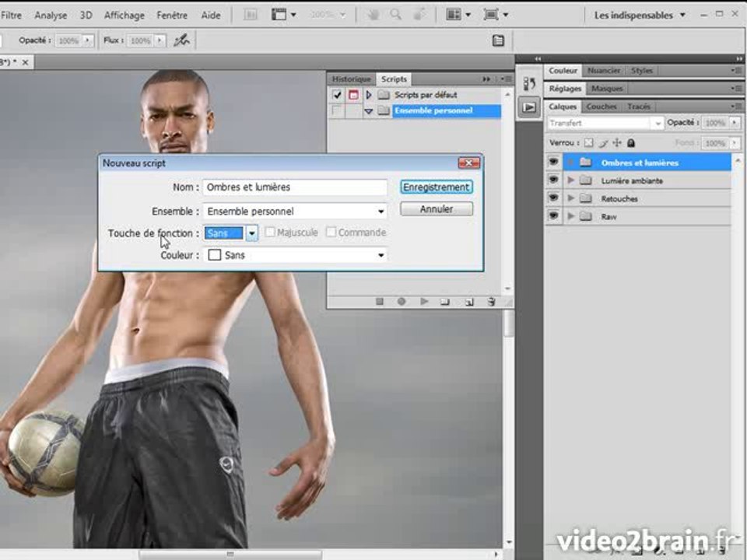Viewport: 747px width, 560px height.
Task: Collapse the right panels double-arrow icon
Action: point(739,58)
